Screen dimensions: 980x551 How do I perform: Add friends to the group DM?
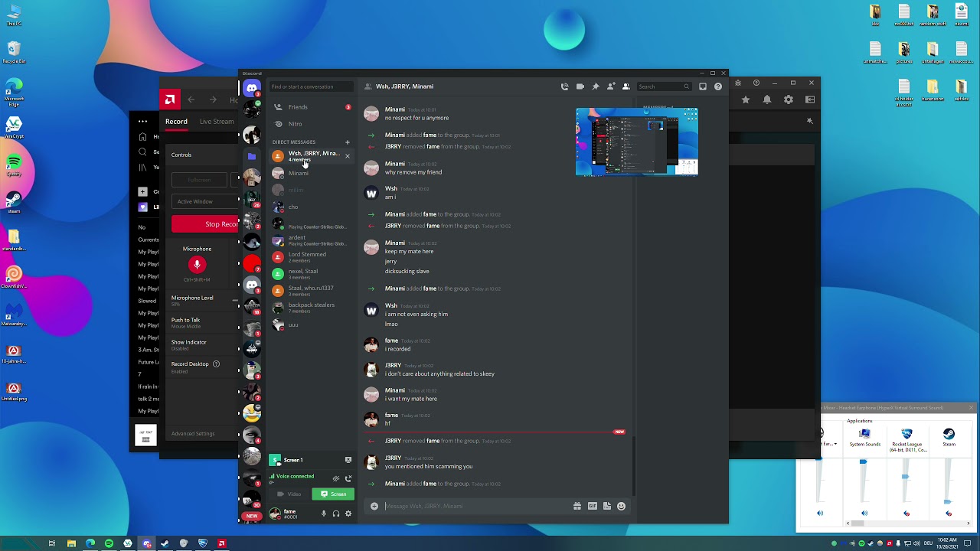pyautogui.click(x=611, y=86)
